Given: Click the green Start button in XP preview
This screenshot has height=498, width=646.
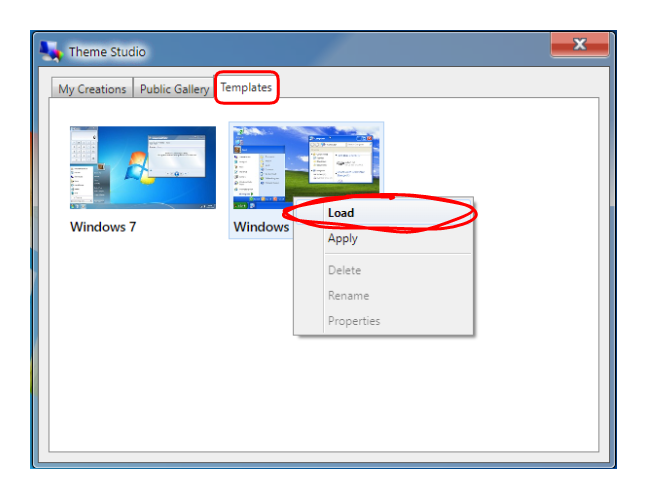Looking at the screenshot, I should (240, 205).
